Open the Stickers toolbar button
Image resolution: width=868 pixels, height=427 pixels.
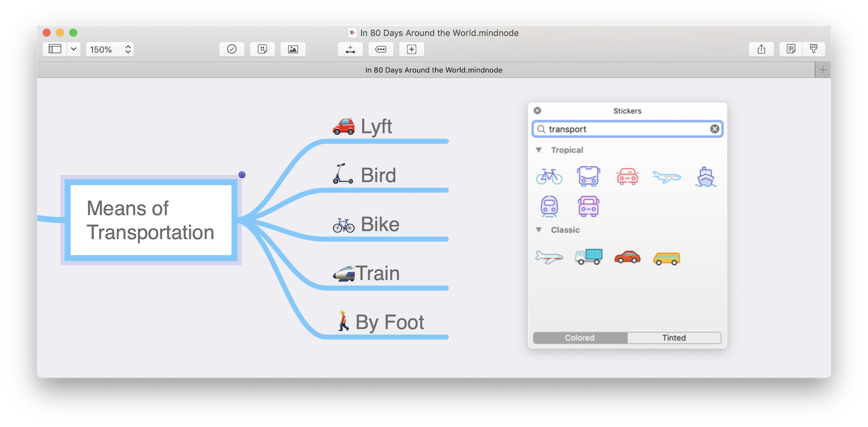coord(263,49)
